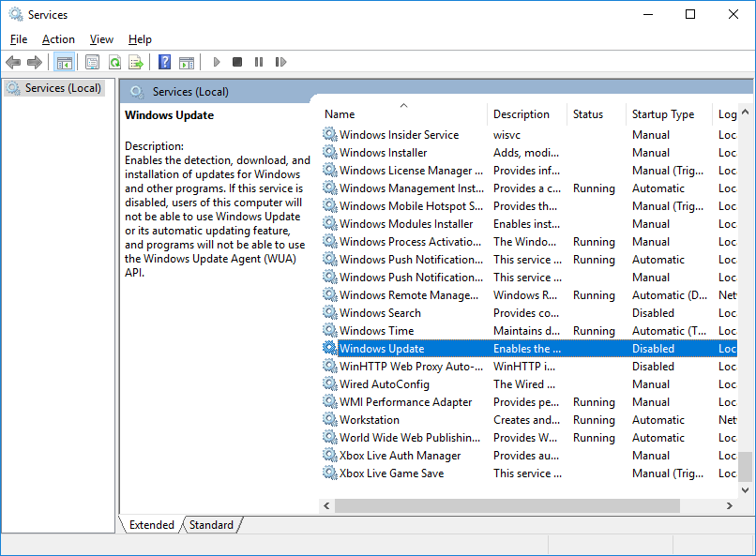Viewport: 756px width, 556px height.
Task: Sort by the Name column header
Action: tap(403, 114)
